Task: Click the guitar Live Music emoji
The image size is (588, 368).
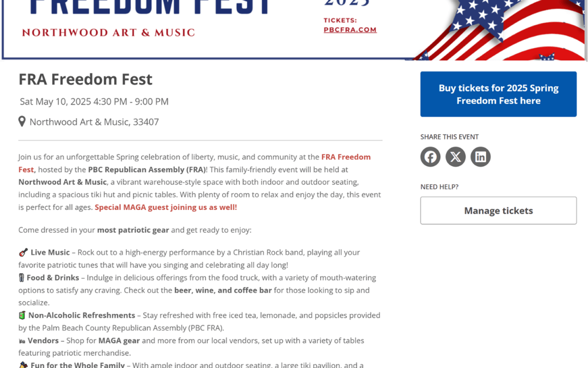Action: click(23, 252)
